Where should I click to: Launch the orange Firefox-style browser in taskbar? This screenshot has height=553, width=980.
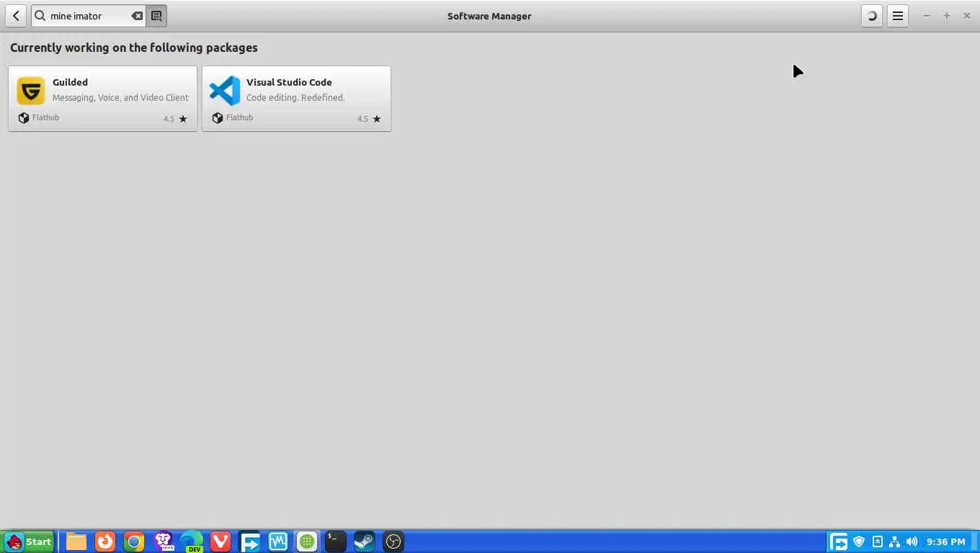(105, 541)
